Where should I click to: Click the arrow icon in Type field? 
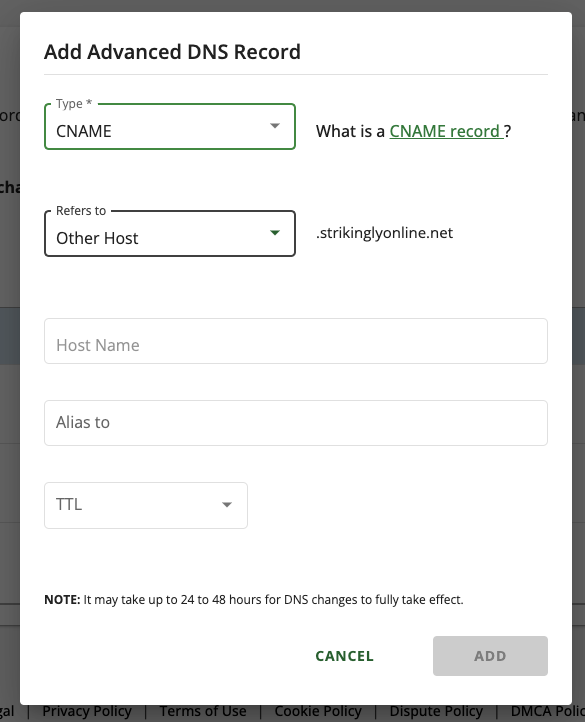(275, 126)
